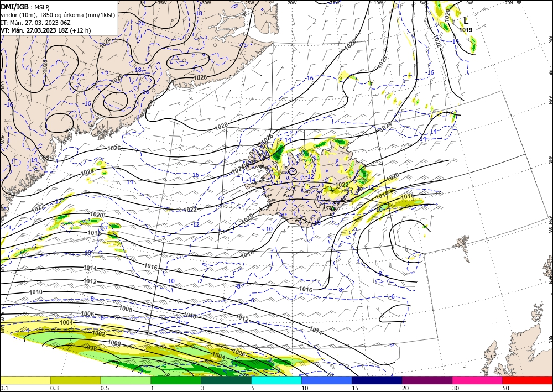Click the '998' isobar label

click(92, 348)
